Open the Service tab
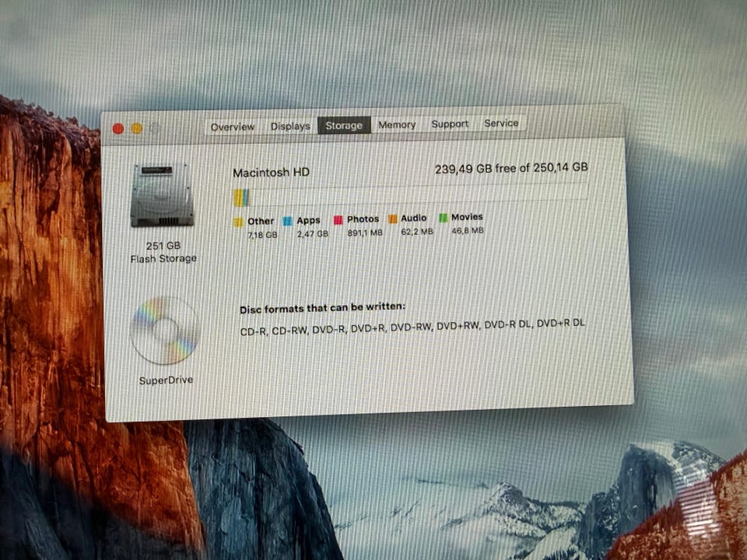The image size is (747, 560). click(x=501, y=124)
